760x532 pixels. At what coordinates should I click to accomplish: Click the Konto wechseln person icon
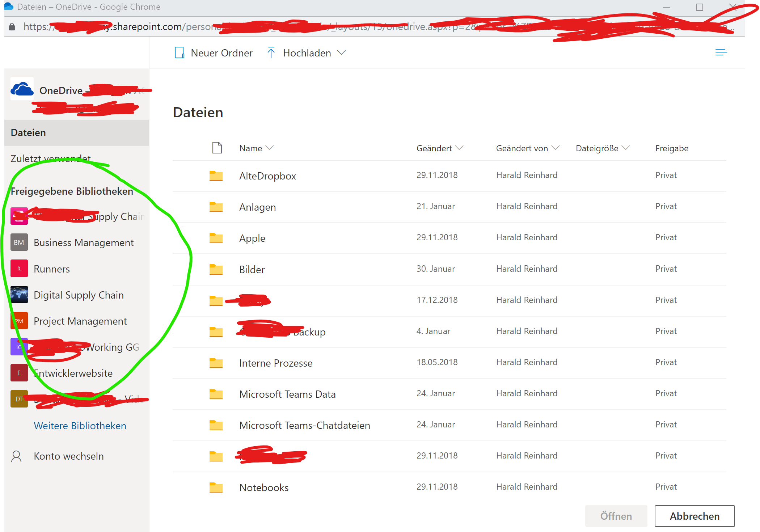coord(17,456)
